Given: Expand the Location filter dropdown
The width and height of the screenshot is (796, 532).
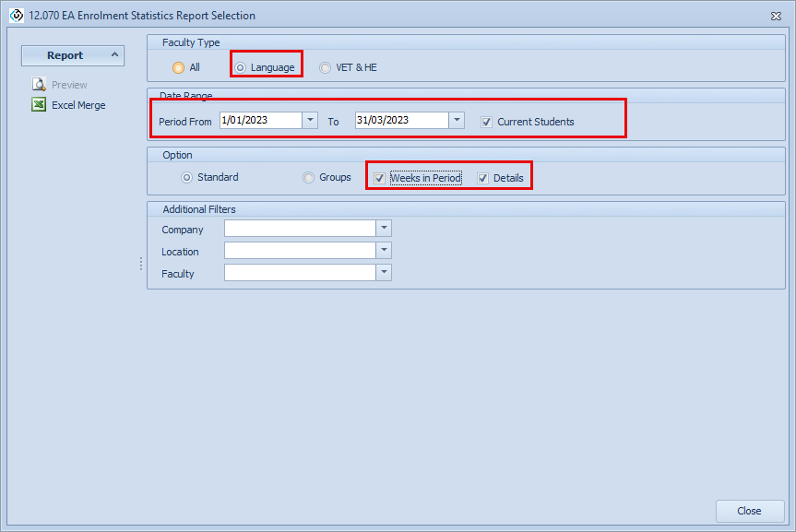Looking at the screenshot, I should pos(384,251).
